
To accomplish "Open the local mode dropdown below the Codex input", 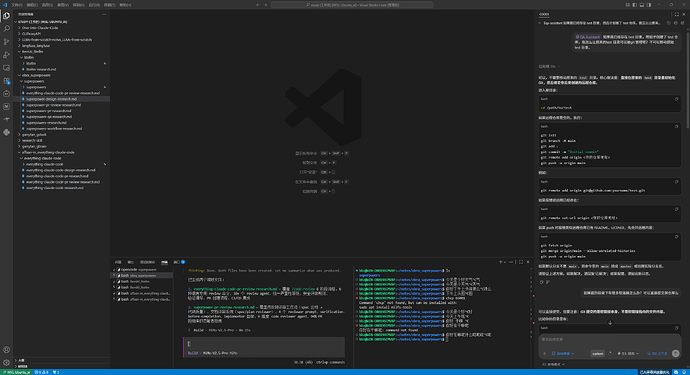I will click(x=554, y=364).
